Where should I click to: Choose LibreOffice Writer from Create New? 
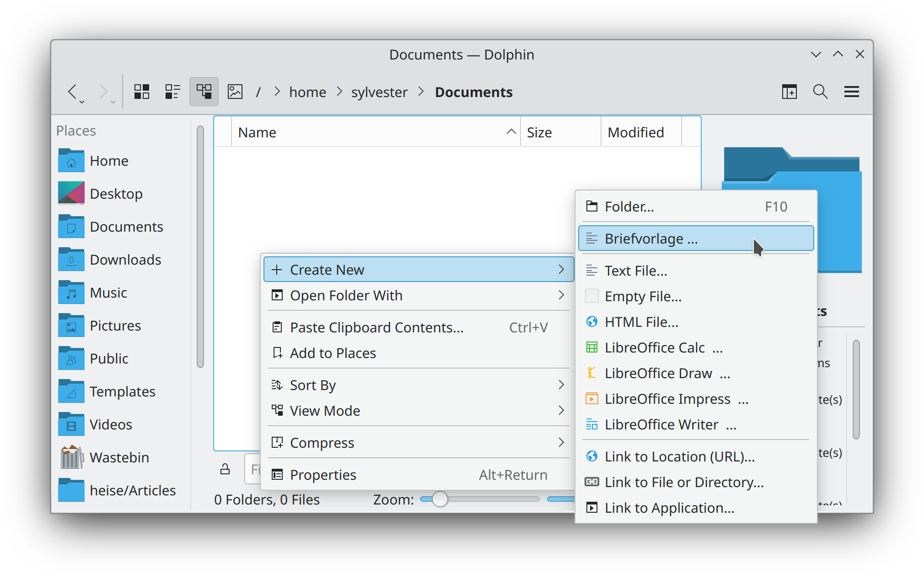tap(661, 424)
